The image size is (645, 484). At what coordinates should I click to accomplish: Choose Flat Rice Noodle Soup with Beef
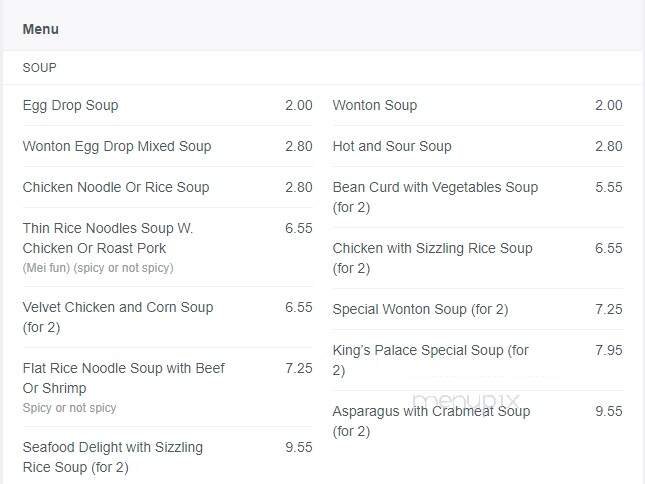pos(123,368)
